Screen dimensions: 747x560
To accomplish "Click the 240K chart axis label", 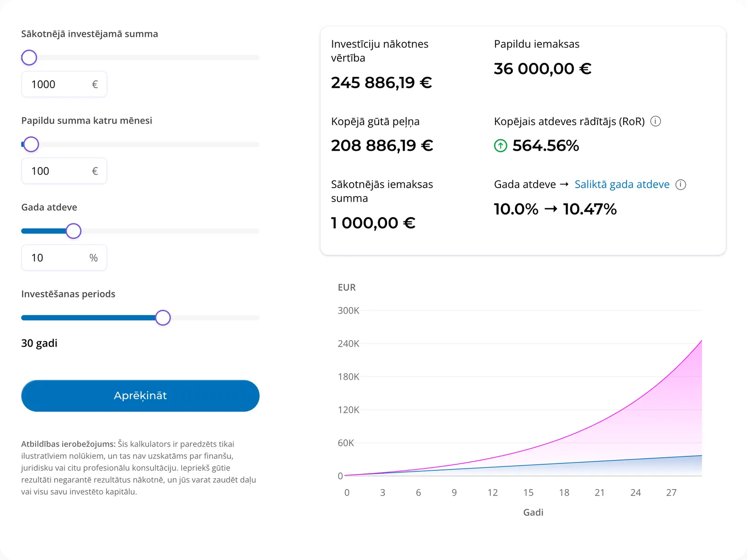I will click(x=348, y=344).
